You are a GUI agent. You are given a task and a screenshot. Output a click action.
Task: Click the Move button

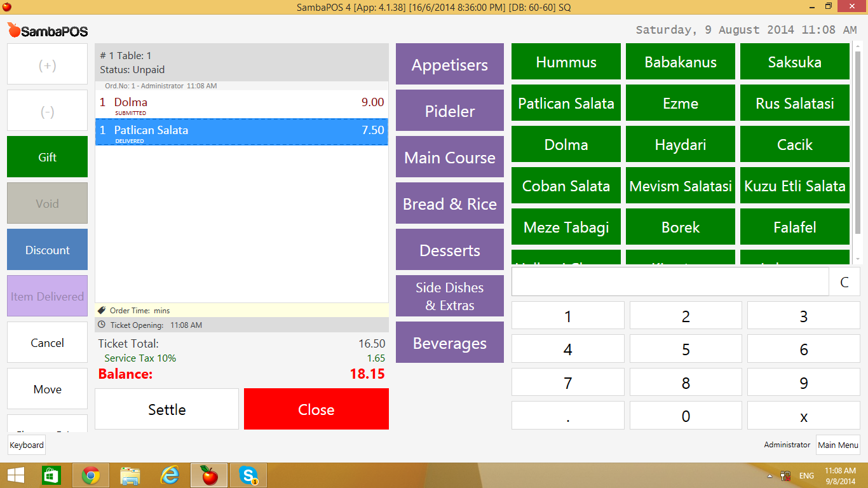point(48,389)
